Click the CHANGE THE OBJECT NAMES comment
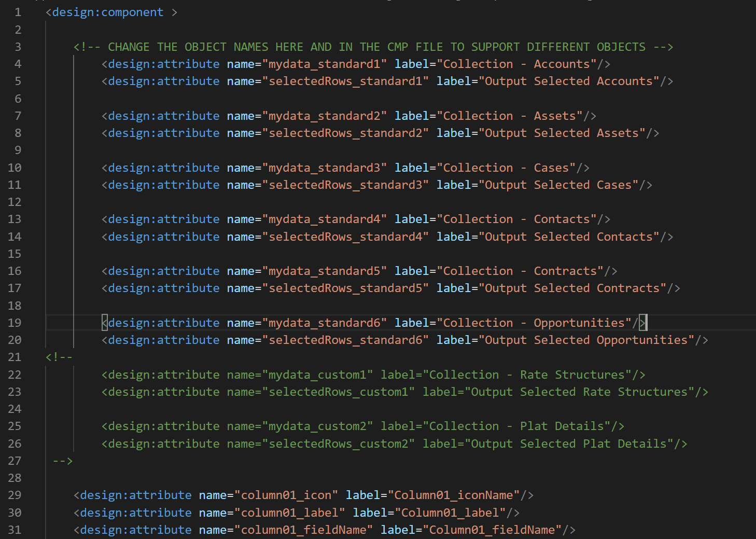756x539 pixels. click(x=373, y=47)
